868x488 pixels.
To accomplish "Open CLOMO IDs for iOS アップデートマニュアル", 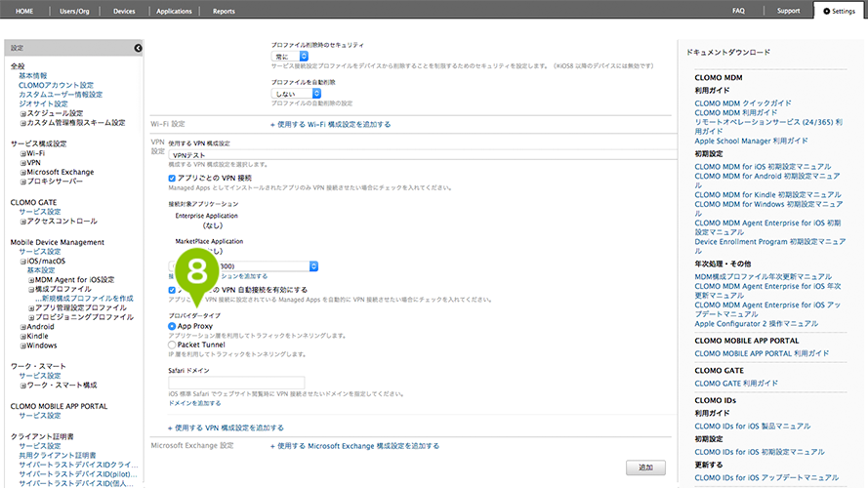I will pyautogui.click(x=766, y=478).
